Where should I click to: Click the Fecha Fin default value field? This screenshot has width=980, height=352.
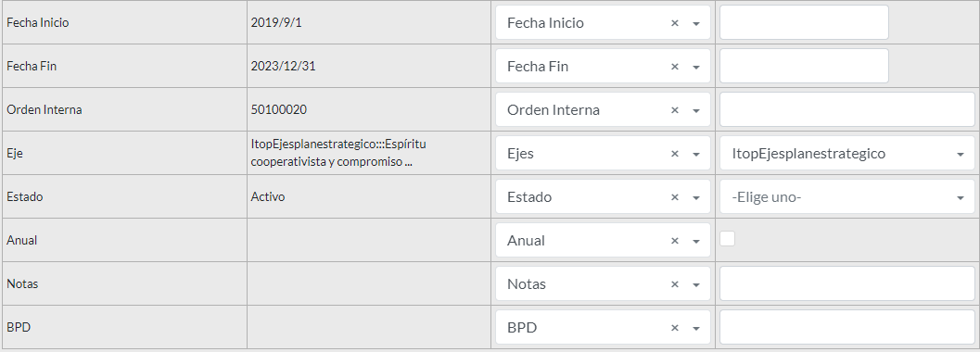click(804, 66)
